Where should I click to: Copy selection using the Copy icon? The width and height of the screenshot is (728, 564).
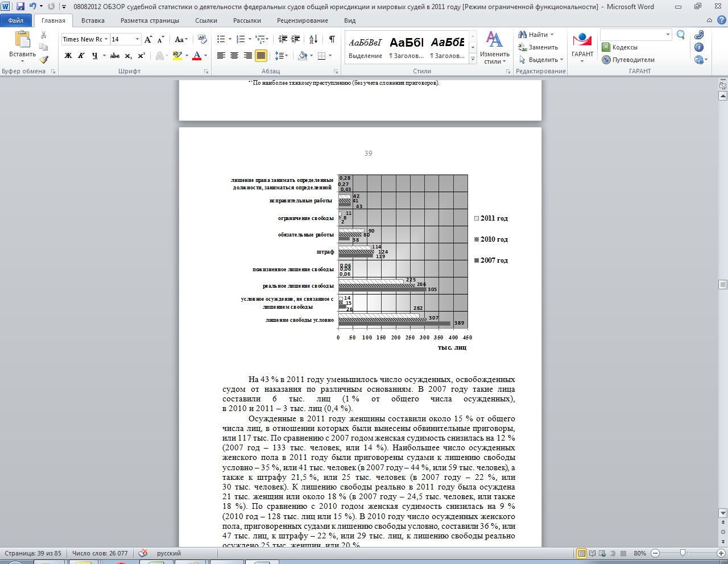coord(44,47)
